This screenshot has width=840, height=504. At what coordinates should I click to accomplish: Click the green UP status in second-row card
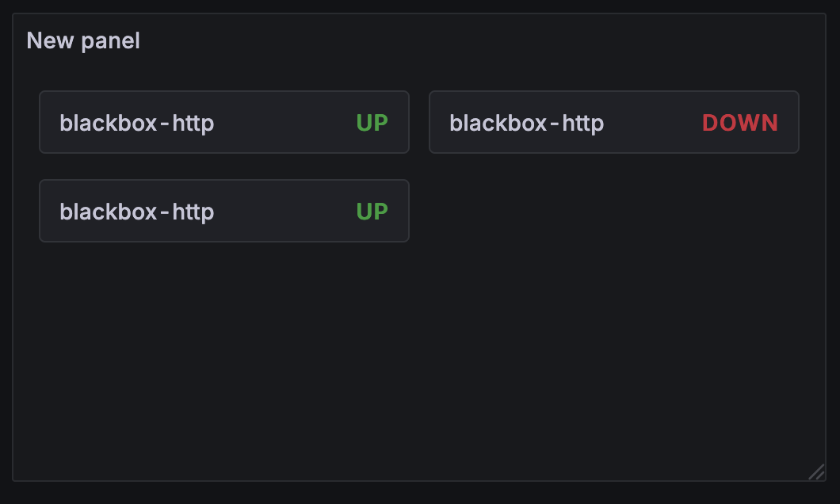[372, 212]
